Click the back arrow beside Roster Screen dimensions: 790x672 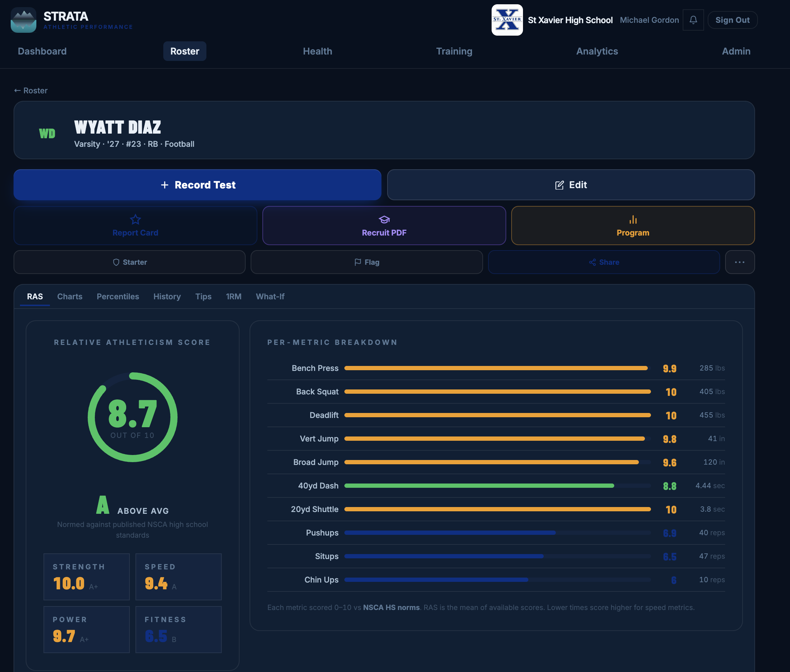tap(17, 91)
